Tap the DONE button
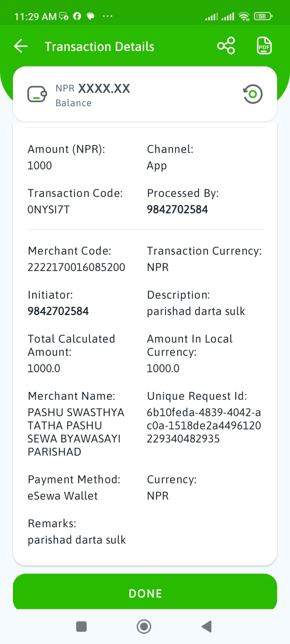 [145, 593]
